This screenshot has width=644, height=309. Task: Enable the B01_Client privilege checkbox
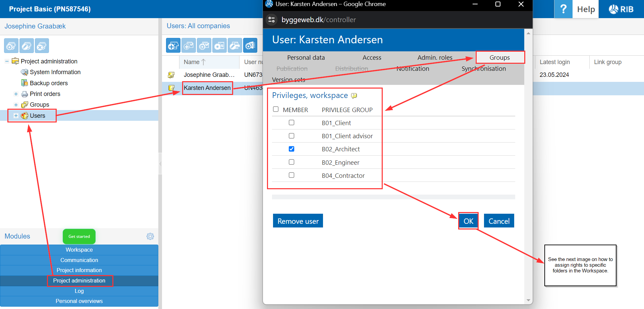click(291, 123)
